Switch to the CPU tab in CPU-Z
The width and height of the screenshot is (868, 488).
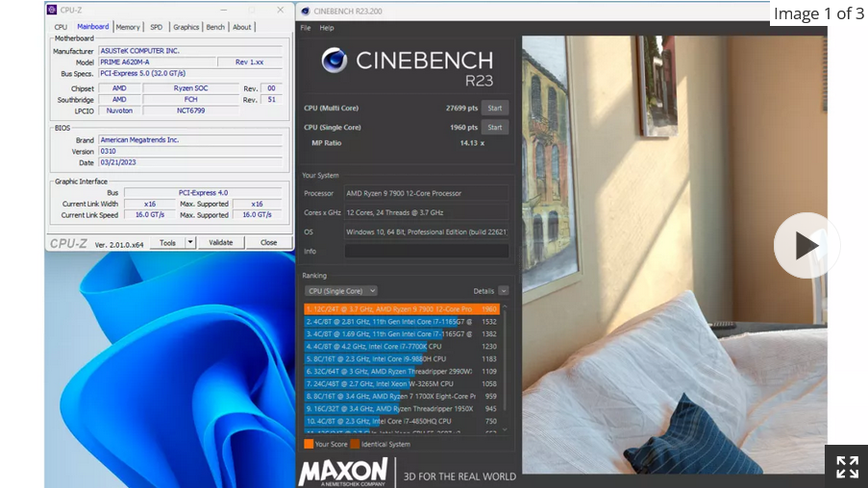[x=61, y=27]
